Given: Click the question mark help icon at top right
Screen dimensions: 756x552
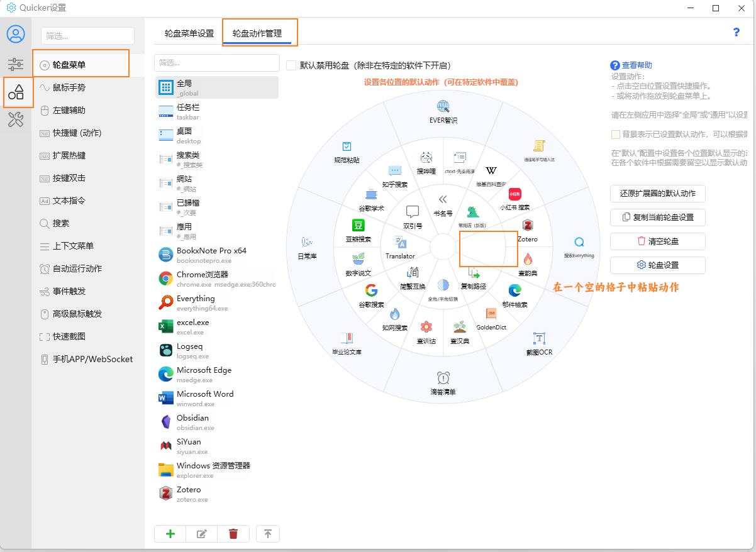Looking at the screenshot, I should tap(737, 33).
